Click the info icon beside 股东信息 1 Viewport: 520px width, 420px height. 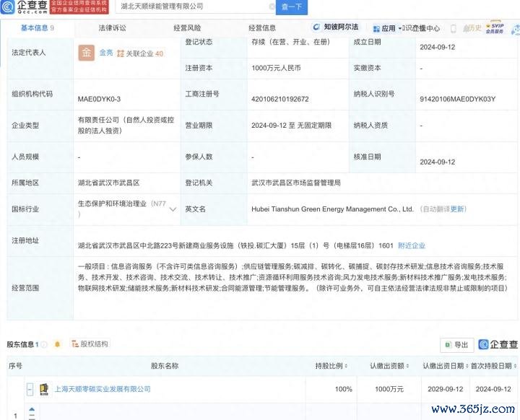[44, 344]
